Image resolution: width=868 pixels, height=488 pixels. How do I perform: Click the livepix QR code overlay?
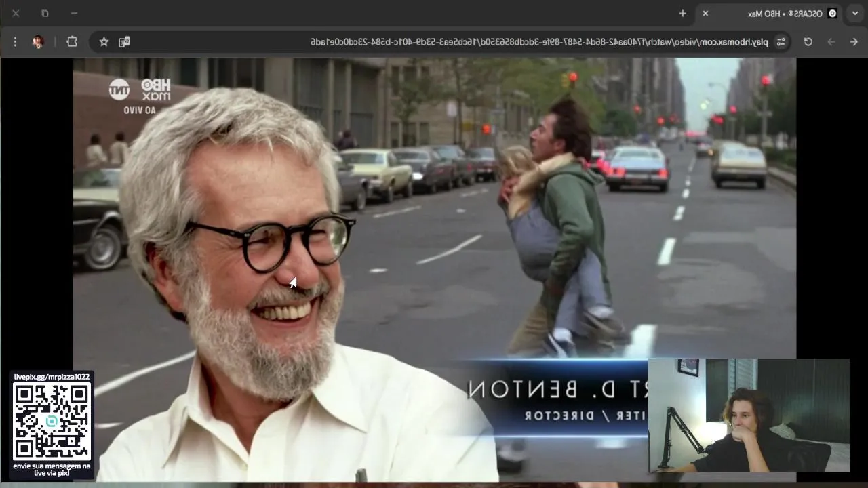tap(52, 421)
